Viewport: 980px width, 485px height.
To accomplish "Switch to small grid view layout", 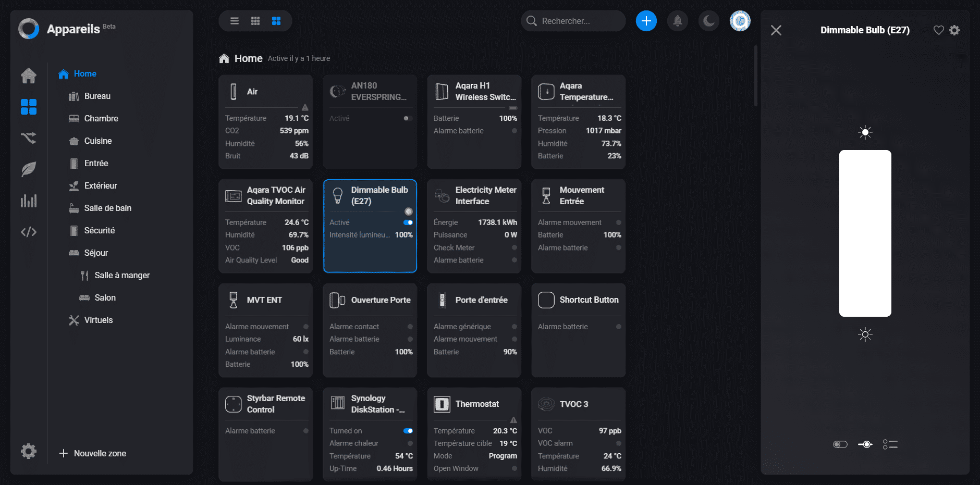I will point(255,21).
